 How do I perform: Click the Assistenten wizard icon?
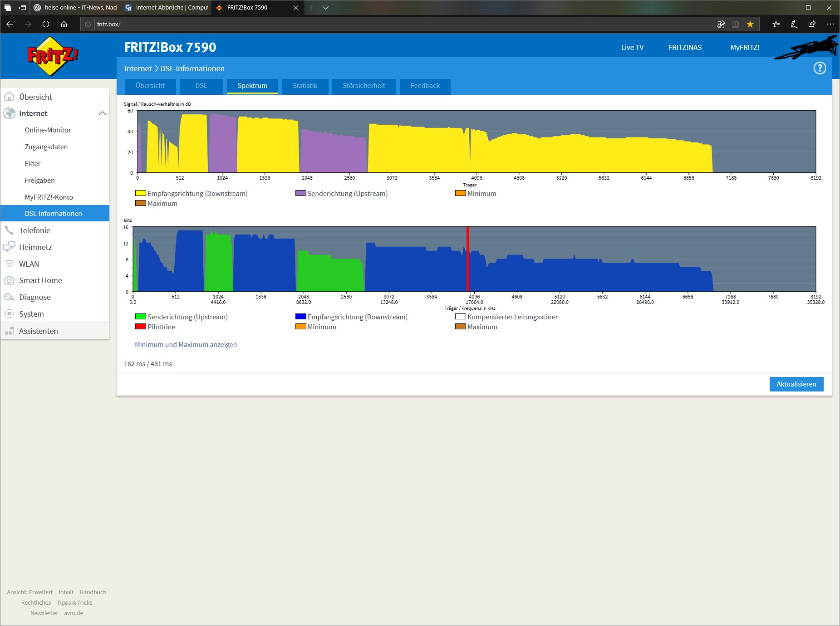pyautogui.click(x=9, y=331)
